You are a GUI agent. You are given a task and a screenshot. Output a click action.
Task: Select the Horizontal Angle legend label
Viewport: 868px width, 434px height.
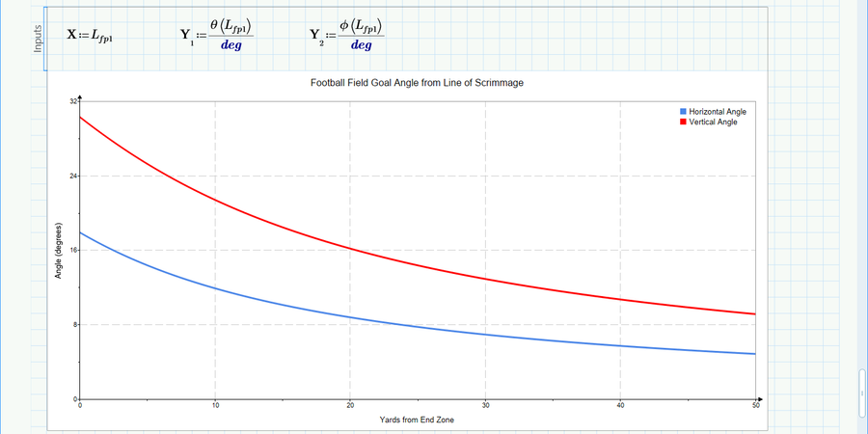[x=718, y=112]
